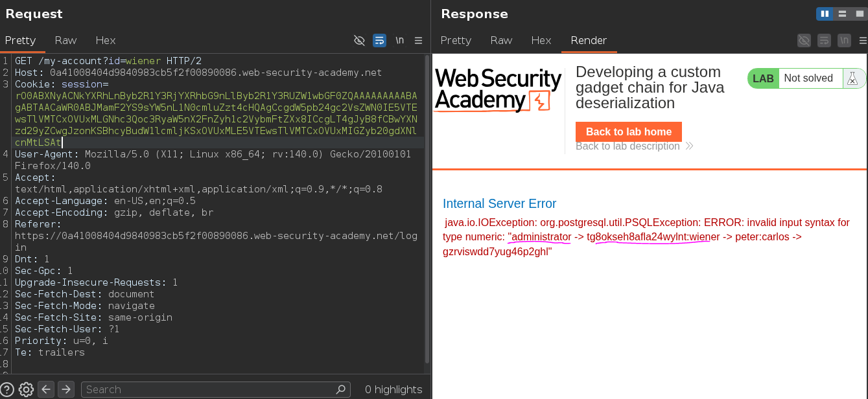Toggle show newline characters in Request pane
Viewport: 868px width, 399px height.
[399, 40]
